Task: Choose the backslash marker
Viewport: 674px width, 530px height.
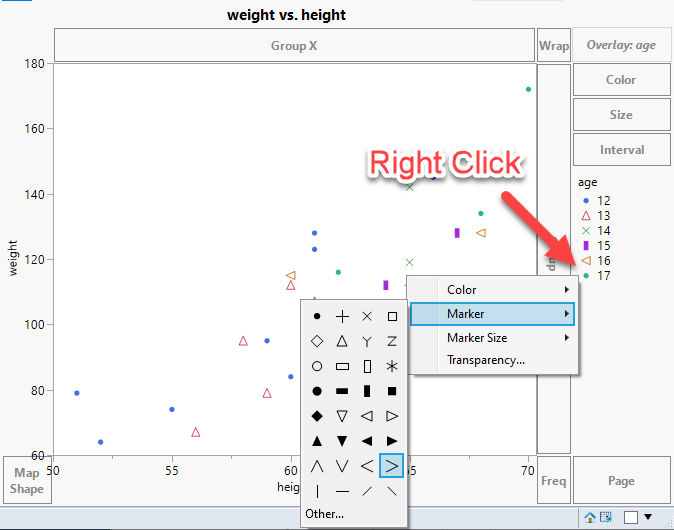Action: point(392,491)
